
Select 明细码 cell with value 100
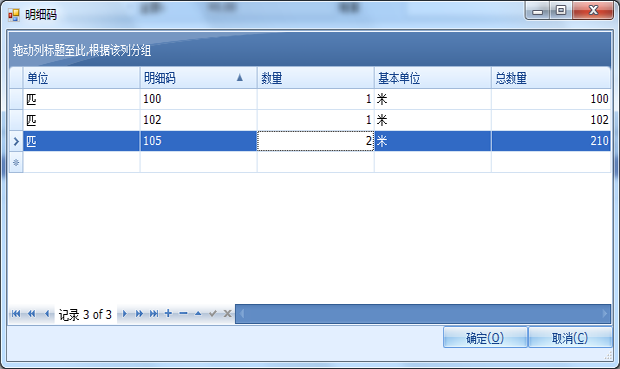[198, 99]
